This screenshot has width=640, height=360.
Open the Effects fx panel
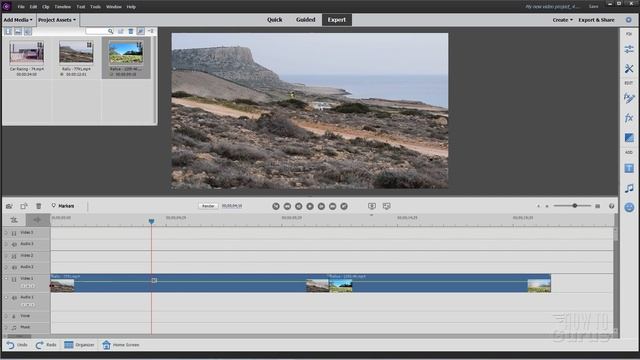tap(629, 118)
